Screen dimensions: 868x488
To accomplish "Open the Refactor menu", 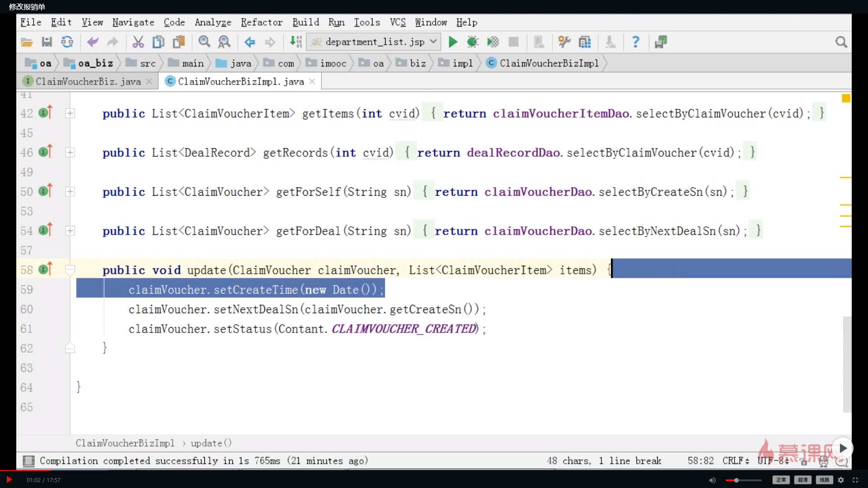I will (262, 22).
